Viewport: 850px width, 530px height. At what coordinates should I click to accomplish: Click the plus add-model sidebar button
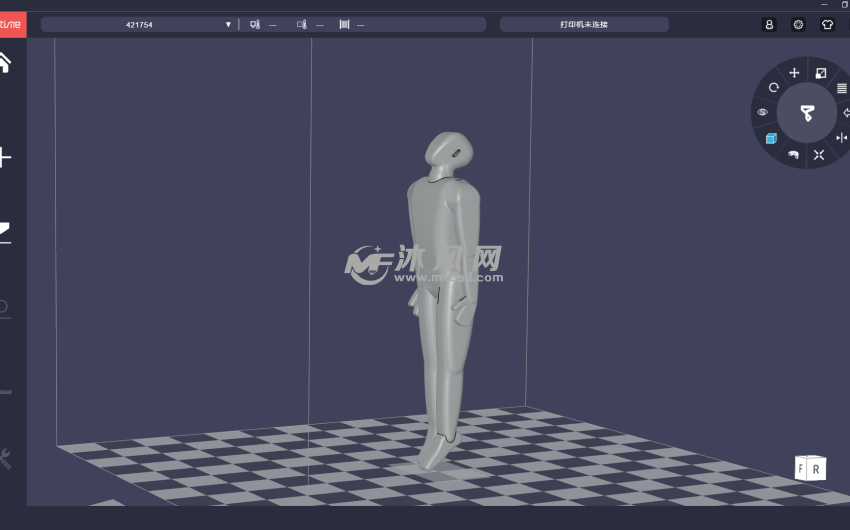tap(5, 157)
